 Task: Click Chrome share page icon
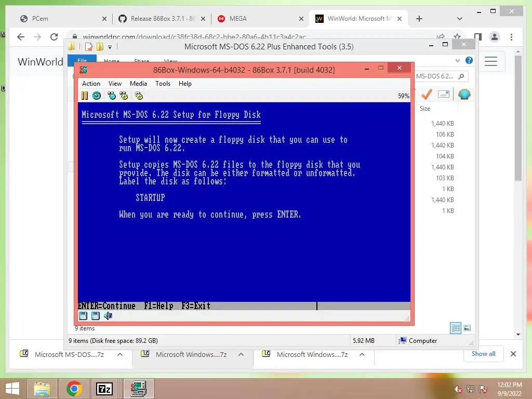[x=441, y=36]
